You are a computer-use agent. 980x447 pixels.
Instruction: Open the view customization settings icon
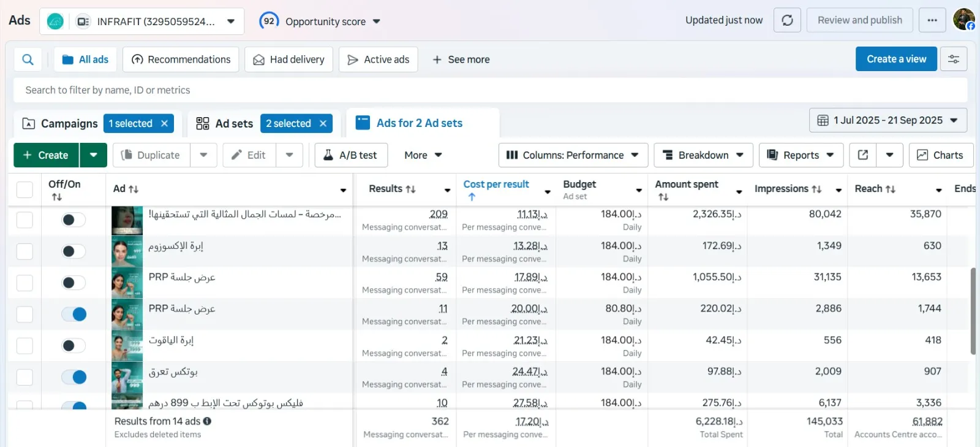point(954,59)
